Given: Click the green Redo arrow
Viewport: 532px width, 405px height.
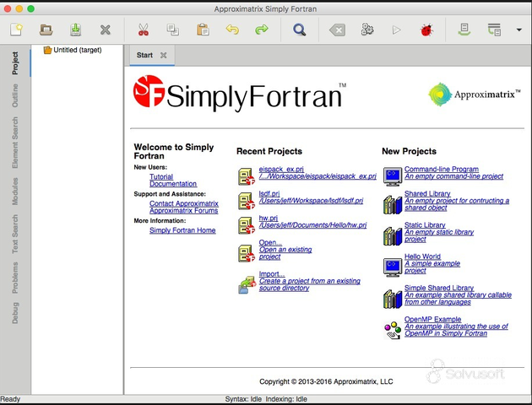Looking at the screenshot, I should coord(262,30).
